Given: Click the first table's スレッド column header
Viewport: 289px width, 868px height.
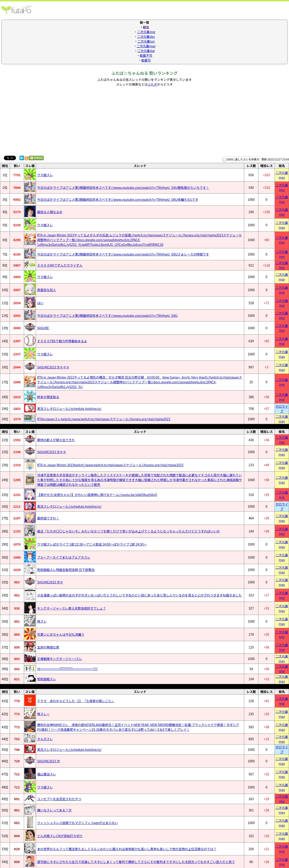Looking at the screenshot, I should coord(140,166).
